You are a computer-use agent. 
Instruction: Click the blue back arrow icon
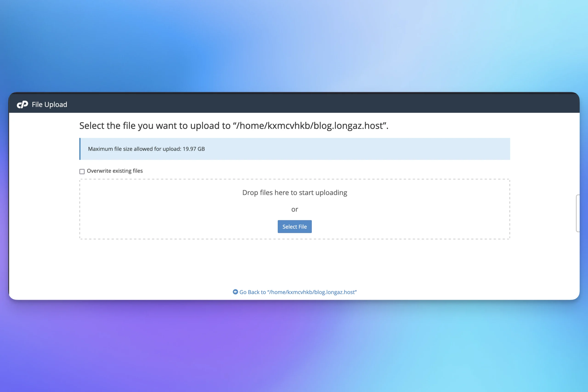coord(235,292)
